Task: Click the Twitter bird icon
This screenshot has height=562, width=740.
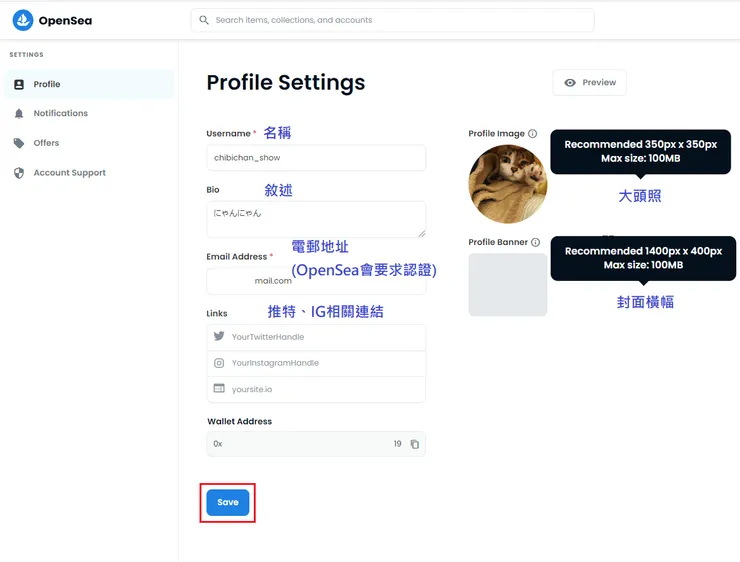Action: point(219,336)
